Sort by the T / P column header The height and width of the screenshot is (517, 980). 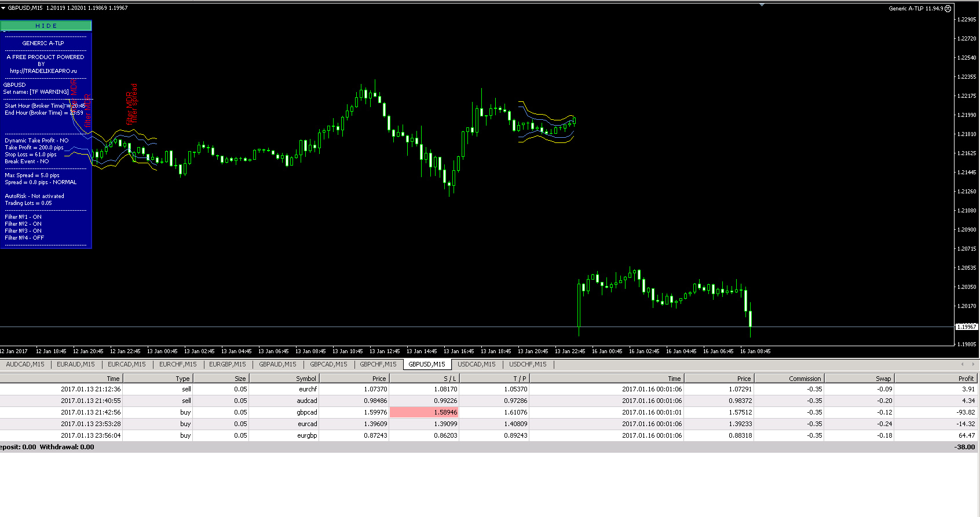[494, 379]
